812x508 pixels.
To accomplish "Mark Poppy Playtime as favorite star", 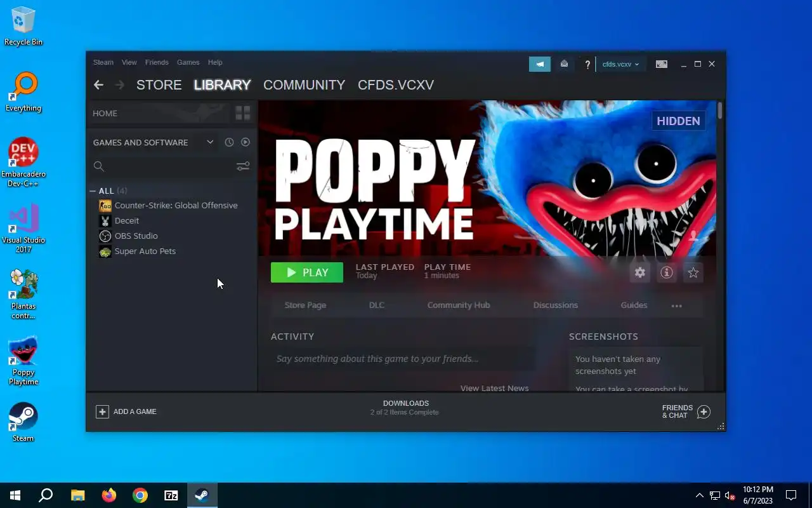I will (x=693, y=272).
